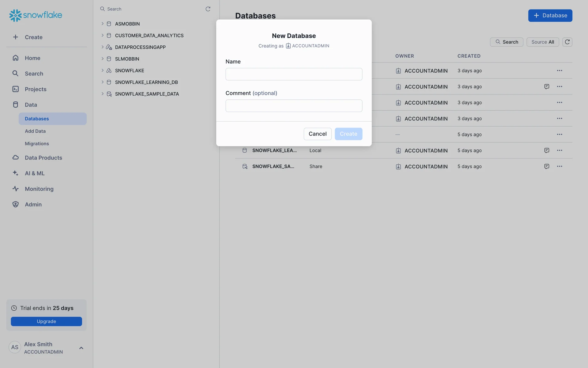Open the Alex Smith account menu chevron
588x368 pixels.
coord(81,348)
